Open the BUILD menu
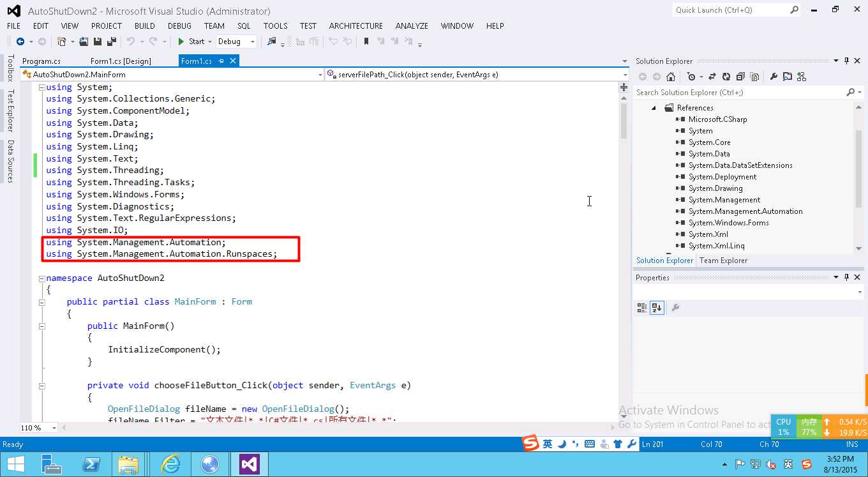The height and width of the screenshot is (477, 868). [x=145, y=26]
